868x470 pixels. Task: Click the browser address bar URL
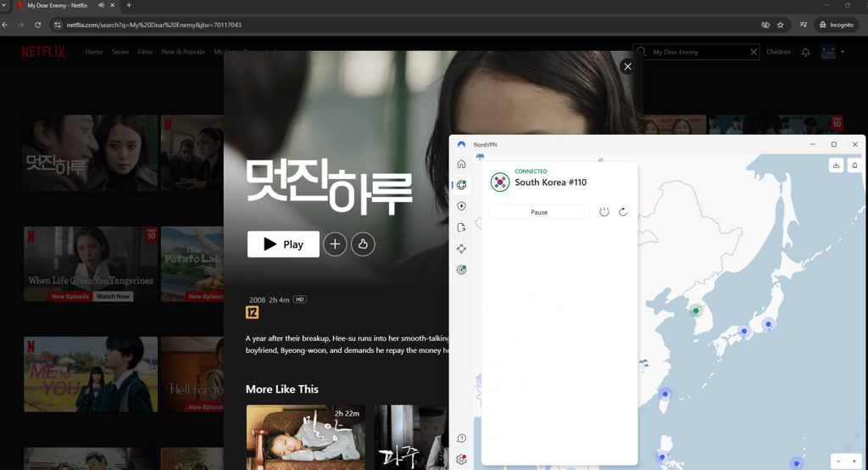(154, 25)
